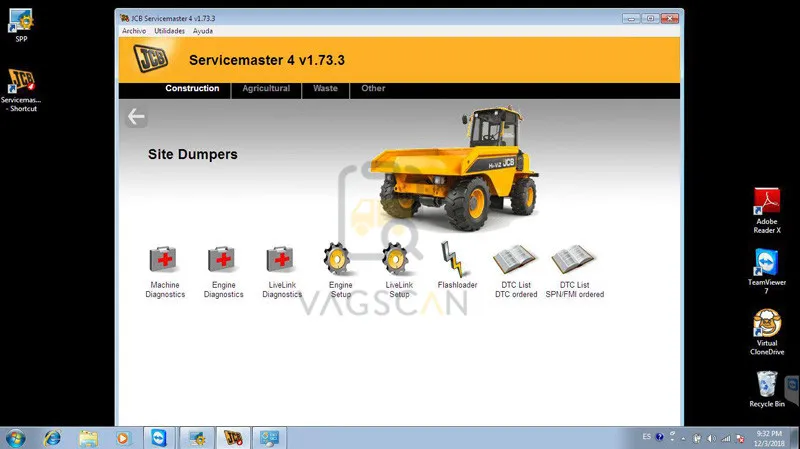Open Windows Explorer folder on taskbar
800x449 pixels.
click(x=88, y=438)
